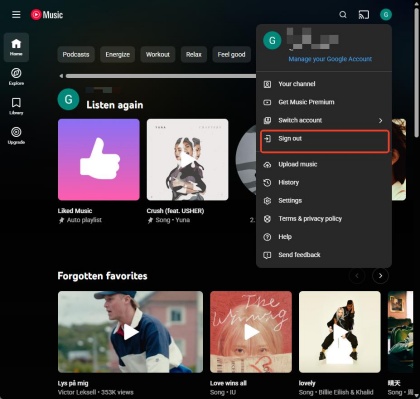Click the Lys på mig title
The height and width of the screenshot is (399, 420).
(x=73, y=383)
